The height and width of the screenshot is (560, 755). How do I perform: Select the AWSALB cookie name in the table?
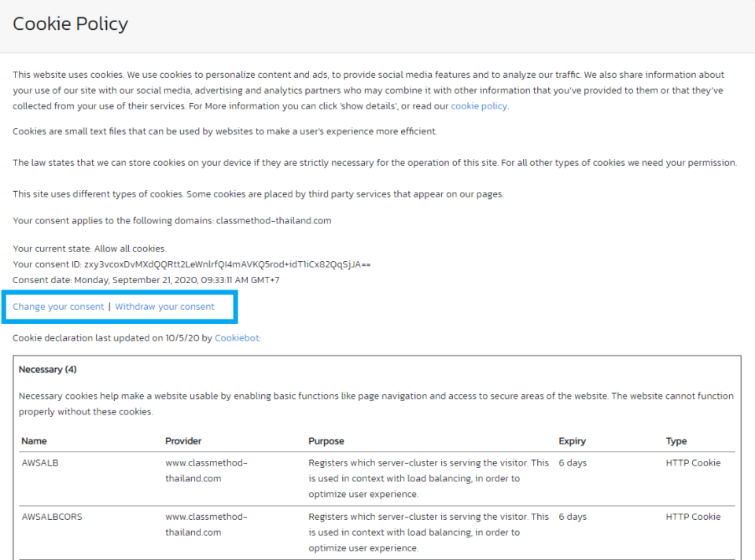[40, 462]
